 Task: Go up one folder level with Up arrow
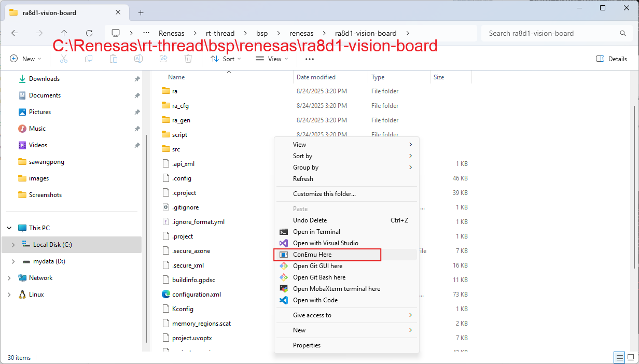tap(64, 33)
